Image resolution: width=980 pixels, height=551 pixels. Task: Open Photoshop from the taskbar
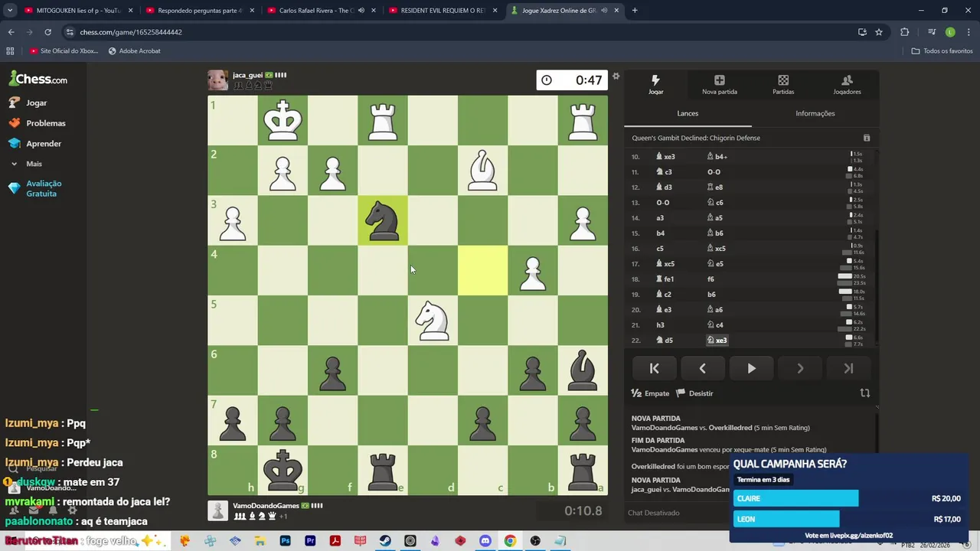pos(285,541)
